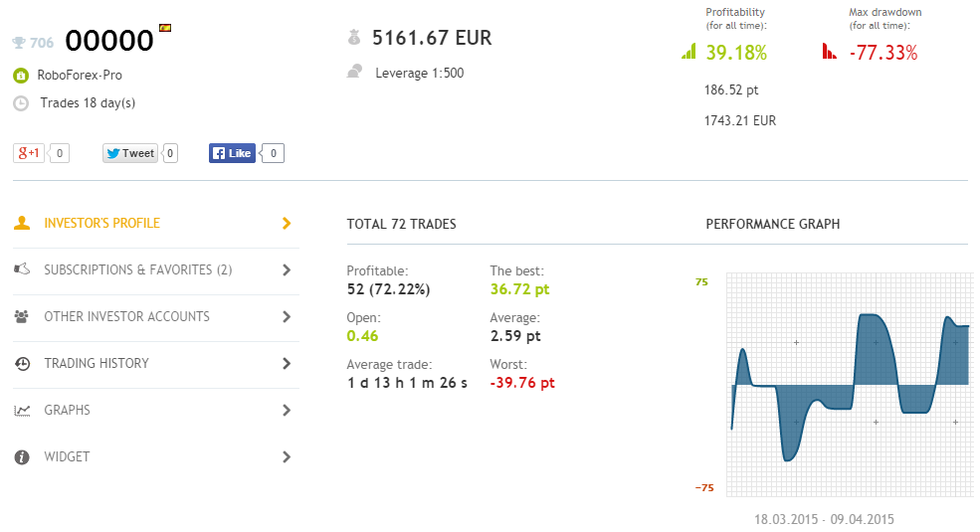Click the red max drawdown icon
The image size is (980, 532).
point(830,52)
